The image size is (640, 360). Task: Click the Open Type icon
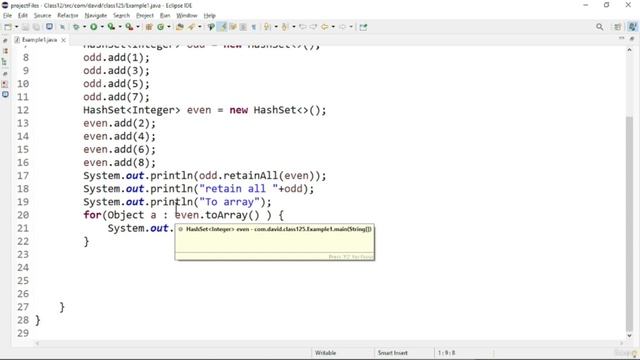tap(180, 27)
